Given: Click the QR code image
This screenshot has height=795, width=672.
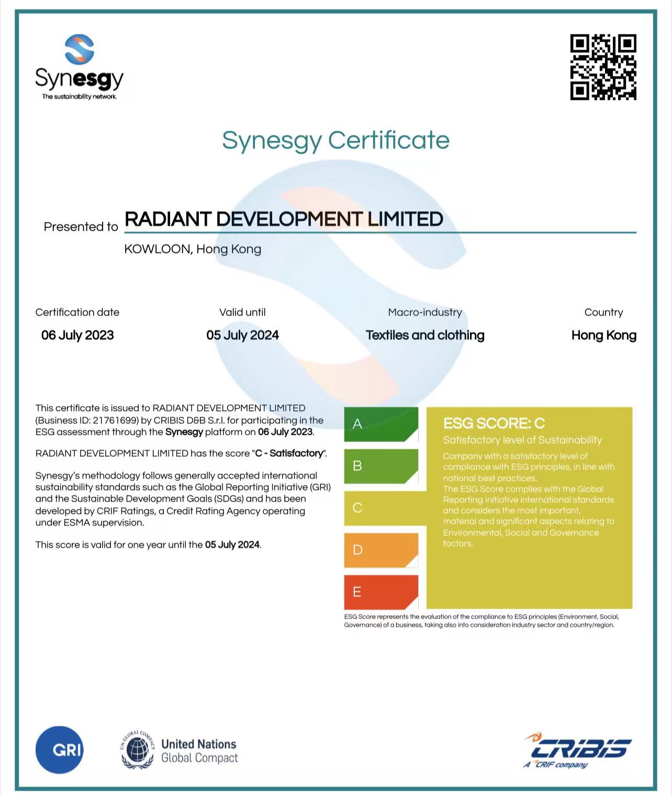Looking at the screenshot, I should (603, 67).
